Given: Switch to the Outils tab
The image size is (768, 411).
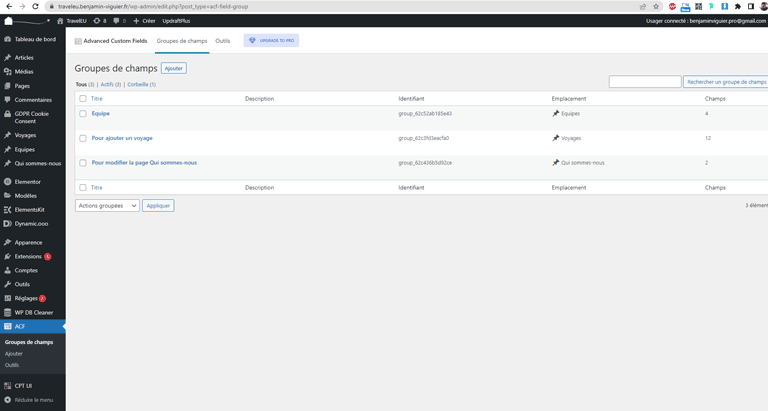Looking at the screenshot, I should click(223, 41).
